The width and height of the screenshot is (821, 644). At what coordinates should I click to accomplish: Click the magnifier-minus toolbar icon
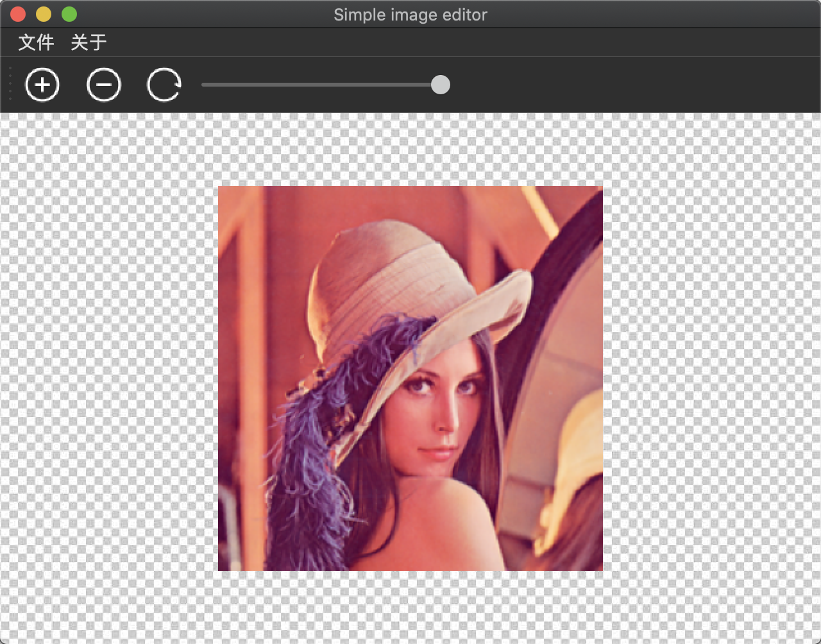pyautogui.click(x=103, y=84)
